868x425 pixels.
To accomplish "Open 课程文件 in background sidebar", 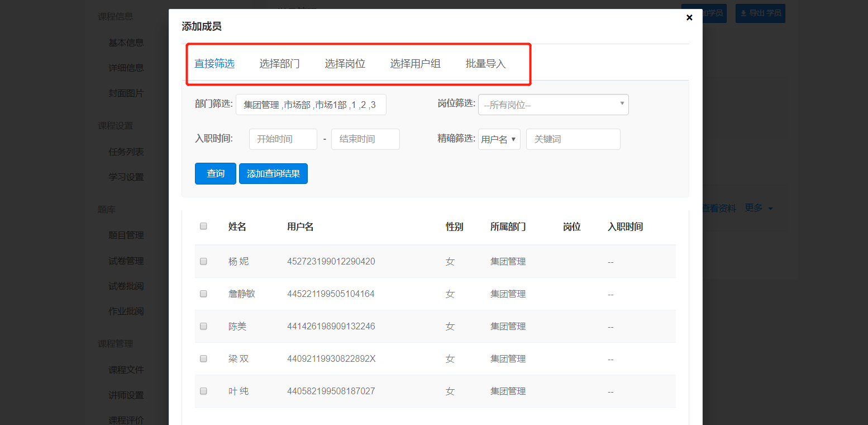I will (126, 370).
